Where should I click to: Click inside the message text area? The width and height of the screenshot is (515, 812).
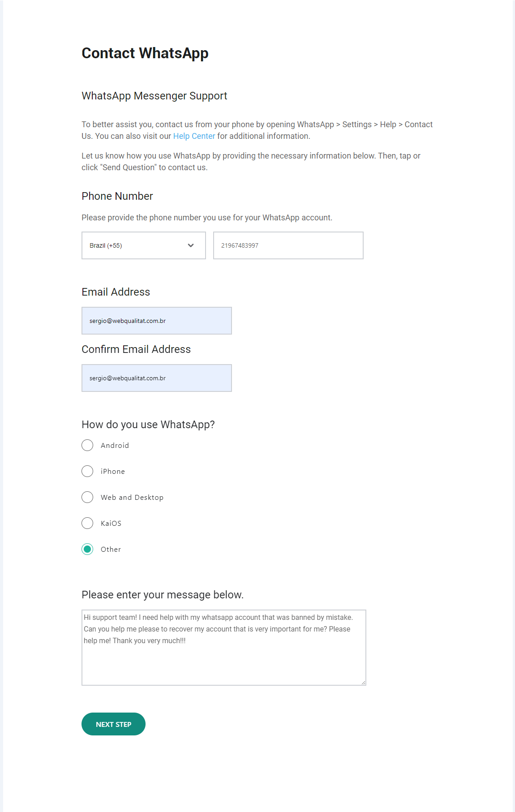(x=223, y=658)
